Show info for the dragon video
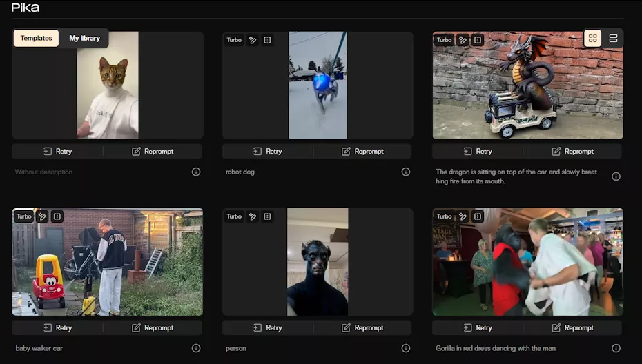 tap(616, 176)
